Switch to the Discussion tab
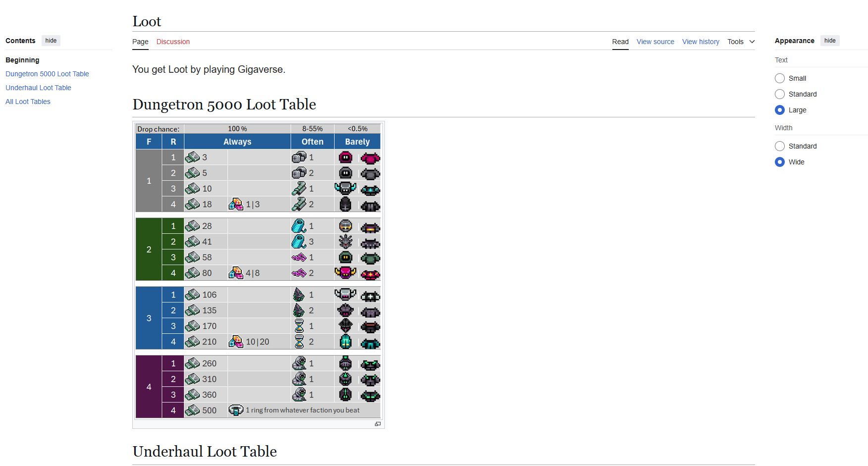Viewport: 868px width, 466px height. [173, 42]
